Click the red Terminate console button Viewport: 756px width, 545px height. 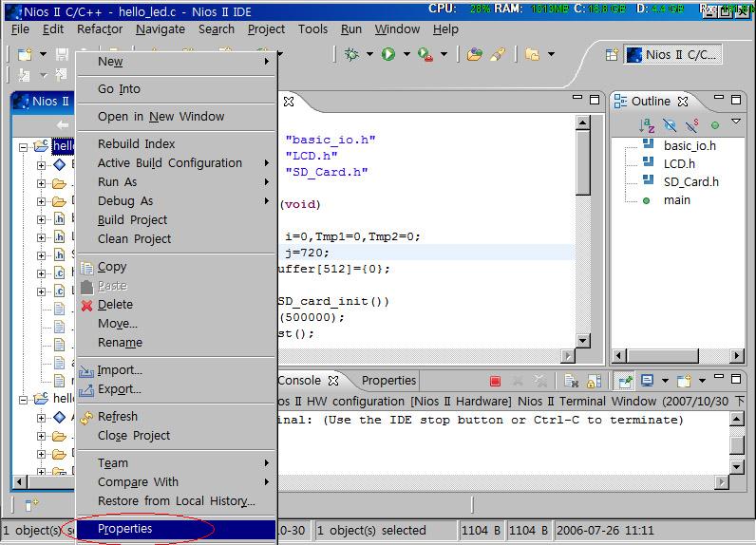495,381
